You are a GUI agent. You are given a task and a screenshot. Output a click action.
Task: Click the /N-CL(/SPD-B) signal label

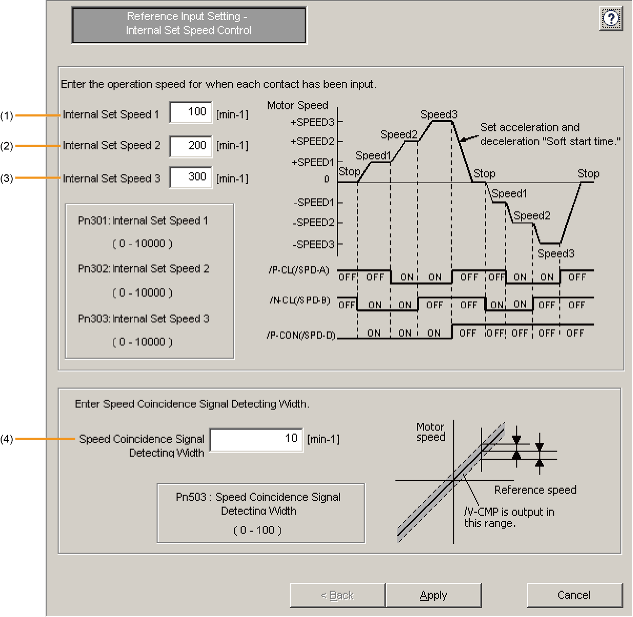point(302,299)
